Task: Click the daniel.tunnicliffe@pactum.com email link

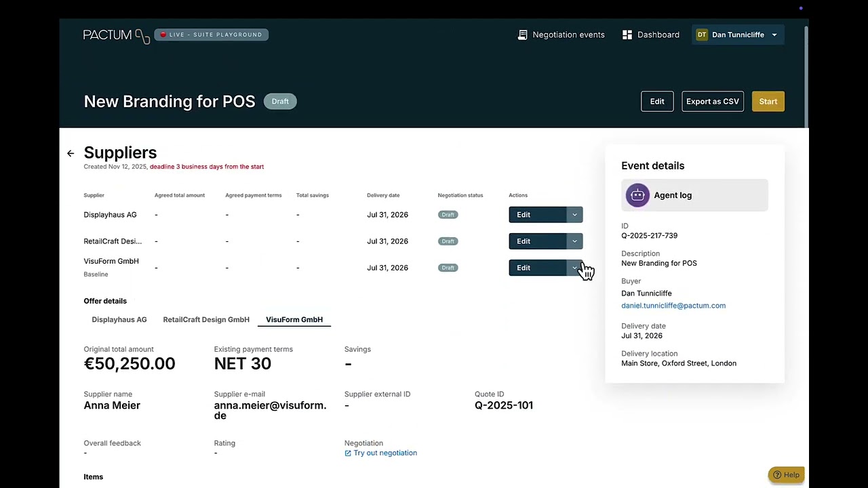Action: coord(673,306)
